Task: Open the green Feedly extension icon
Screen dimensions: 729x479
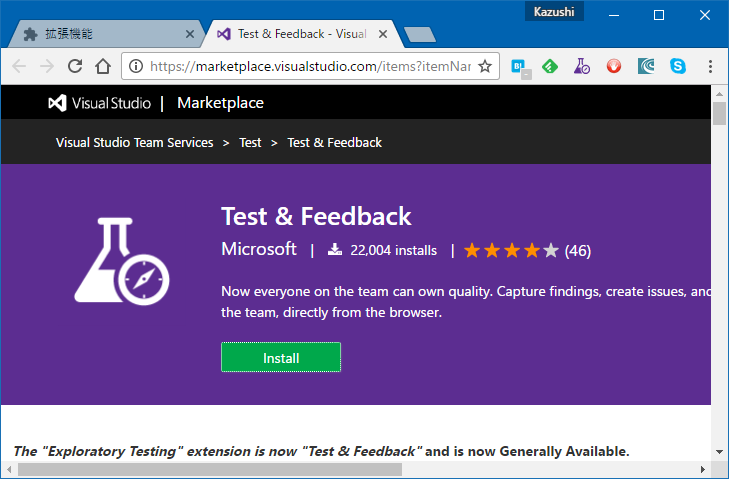Action: pyautogui.click(x=550, y=67)
